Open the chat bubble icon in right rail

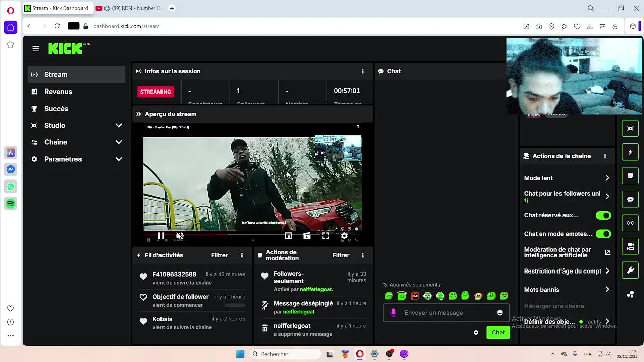[630, 199]
